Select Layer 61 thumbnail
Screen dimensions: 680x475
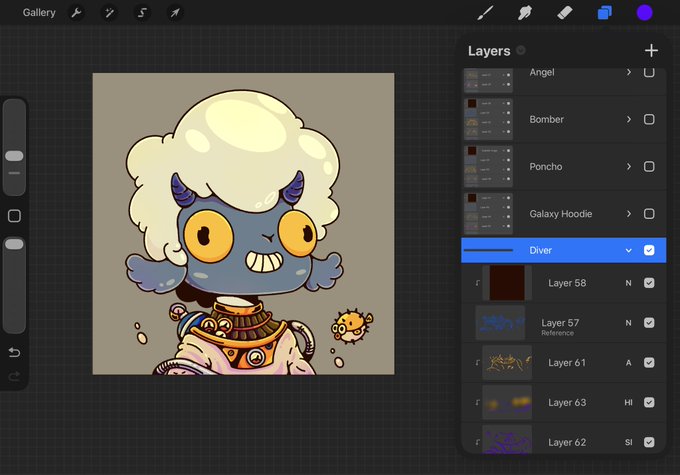click(x=507, y=363)
